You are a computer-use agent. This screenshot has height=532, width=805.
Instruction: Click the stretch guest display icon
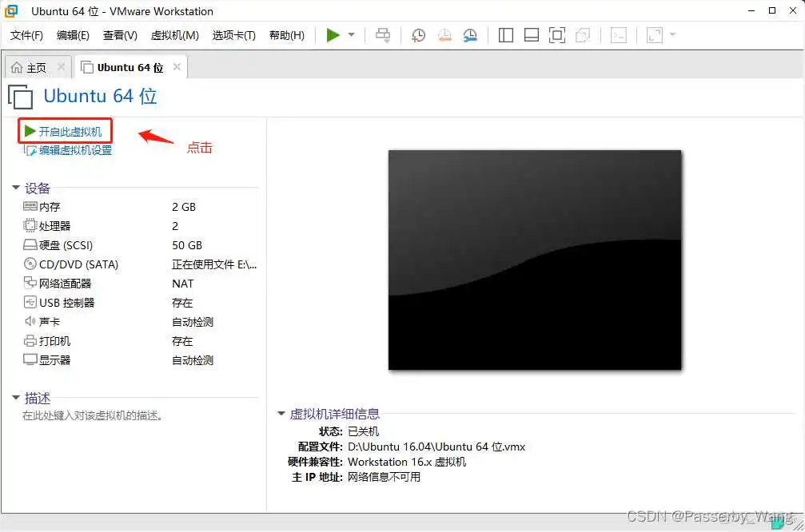pos(655,35)
